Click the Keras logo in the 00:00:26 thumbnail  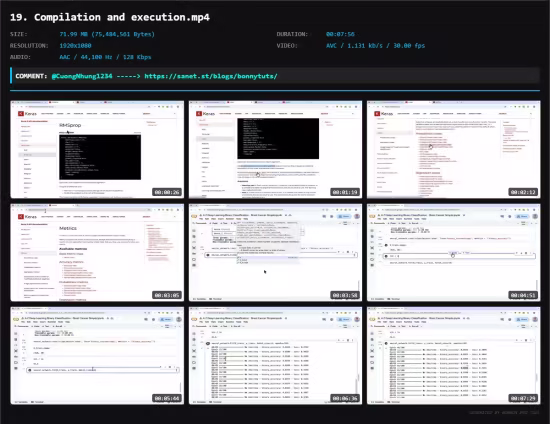[x=27, y=114]
